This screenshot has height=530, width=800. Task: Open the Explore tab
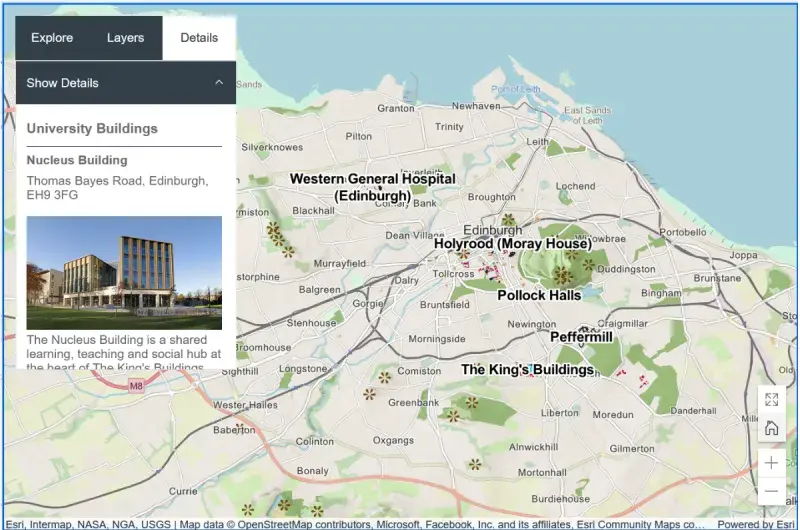tap(52, 38)
